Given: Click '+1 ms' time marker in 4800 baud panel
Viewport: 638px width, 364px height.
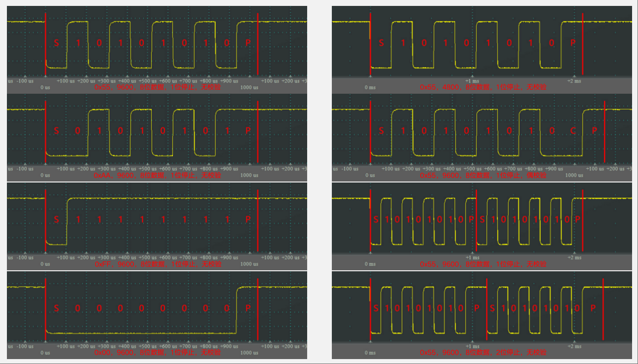Looking at the screenshot, I should 472,80.
